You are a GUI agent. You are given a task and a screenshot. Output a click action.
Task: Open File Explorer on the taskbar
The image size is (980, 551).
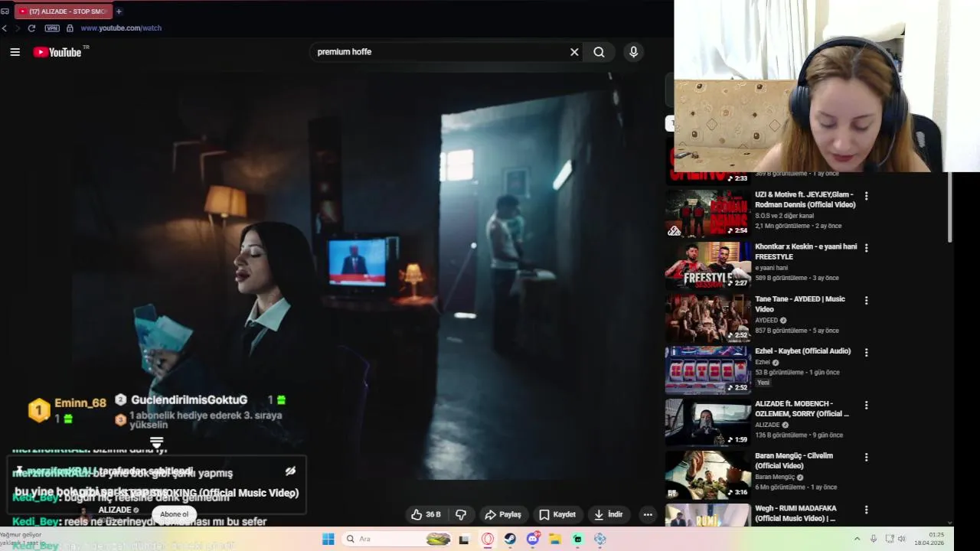point(555,540)
